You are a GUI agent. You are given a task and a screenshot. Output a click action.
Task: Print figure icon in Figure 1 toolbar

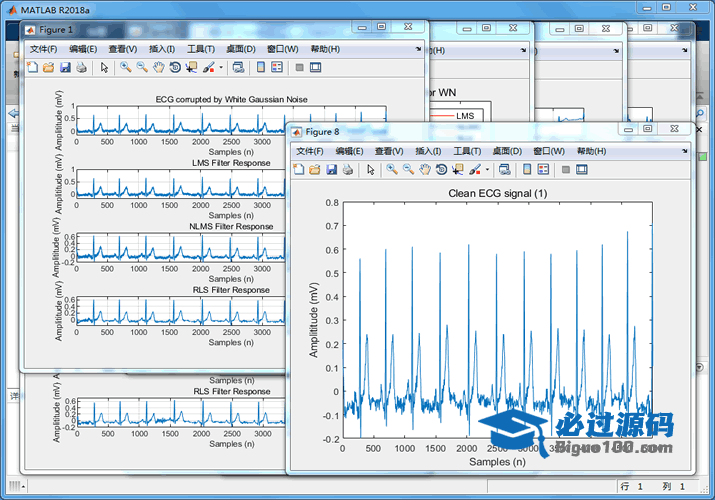82,67
